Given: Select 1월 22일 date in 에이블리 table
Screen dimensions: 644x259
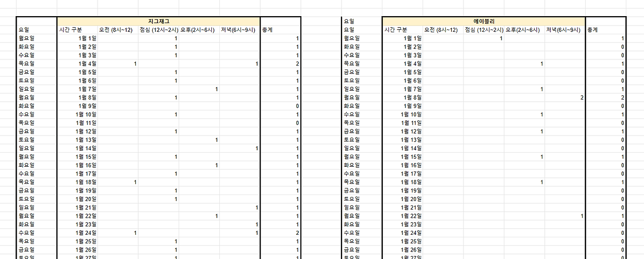Looking at the screenshot, I should pos(412,216).
